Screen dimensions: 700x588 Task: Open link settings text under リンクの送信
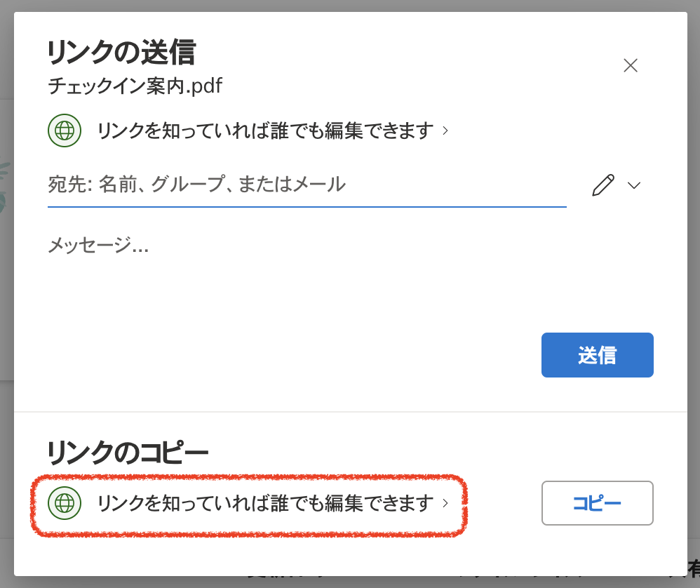tap(265, 131)
